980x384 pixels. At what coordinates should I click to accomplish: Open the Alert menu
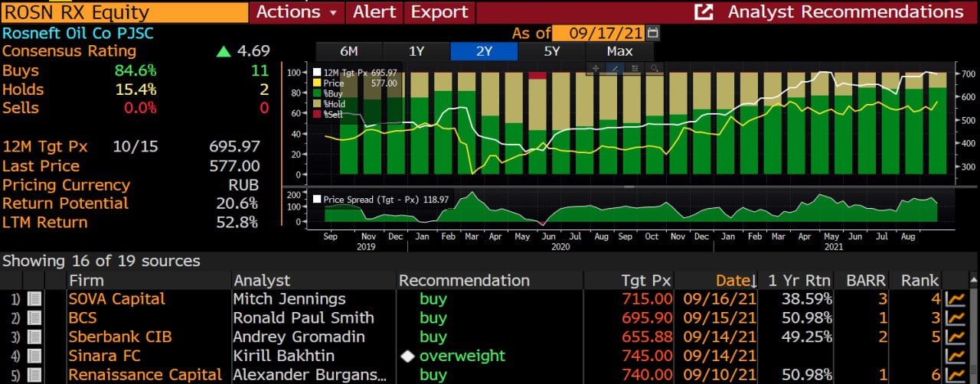pos(374,12)
